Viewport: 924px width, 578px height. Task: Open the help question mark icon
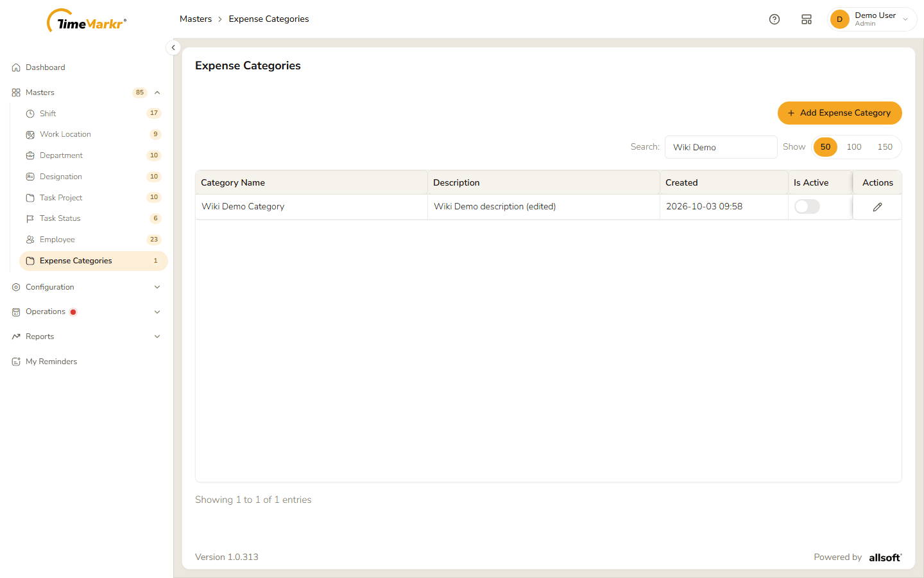[x=774, y=19]
